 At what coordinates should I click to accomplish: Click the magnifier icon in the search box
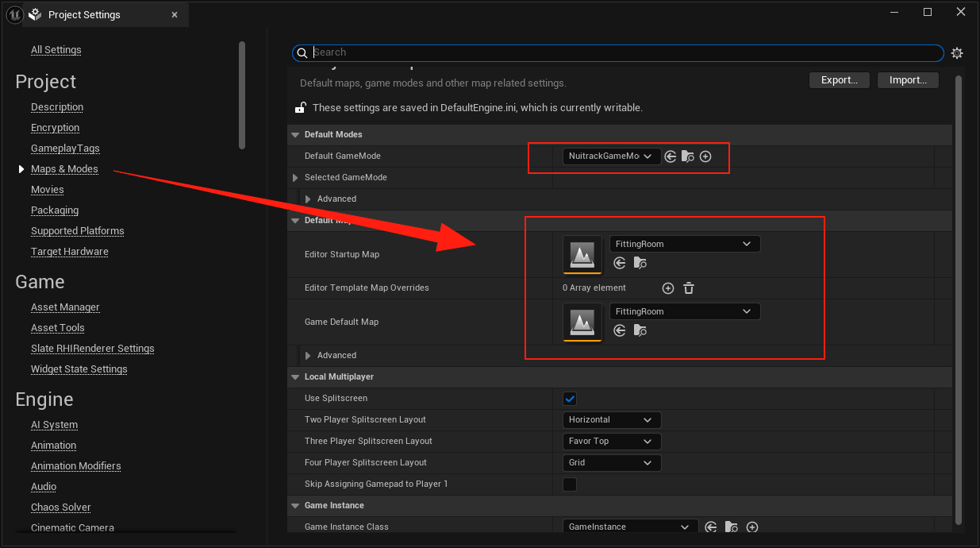tap(302, 52)
